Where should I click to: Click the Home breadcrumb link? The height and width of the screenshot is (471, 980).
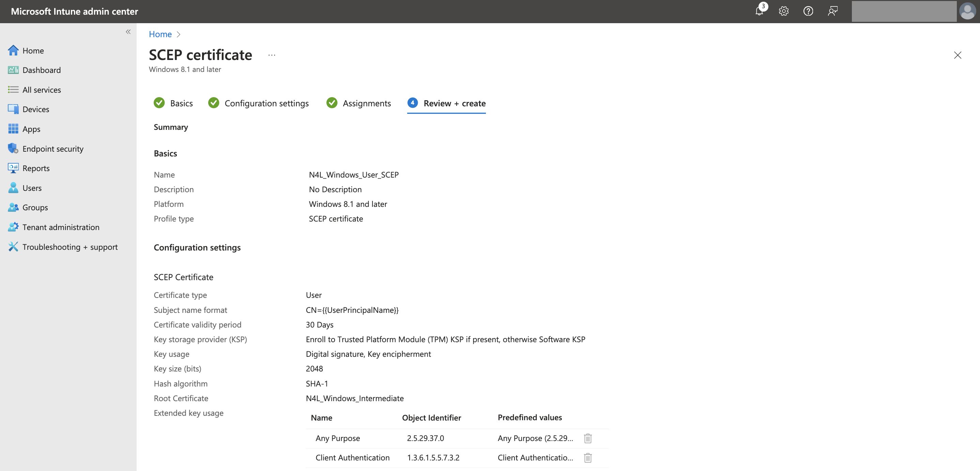[x=160, y=34]
